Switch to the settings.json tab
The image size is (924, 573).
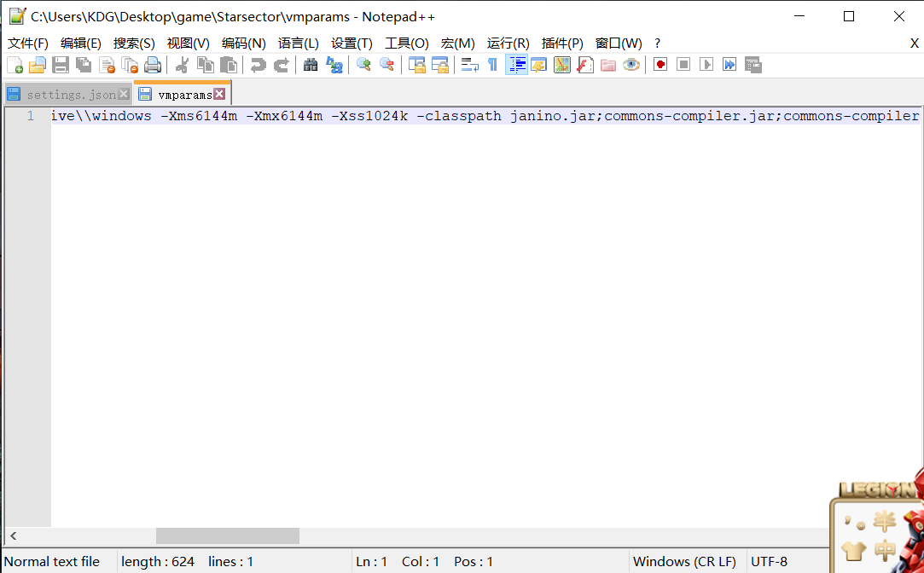tap(70, 95)
